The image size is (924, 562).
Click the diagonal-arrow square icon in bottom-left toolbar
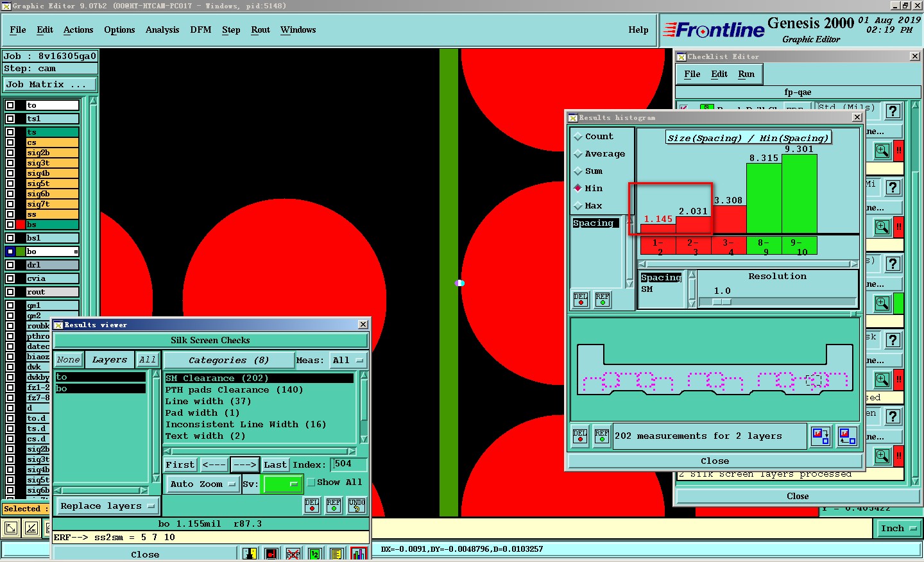pos(11,529)
